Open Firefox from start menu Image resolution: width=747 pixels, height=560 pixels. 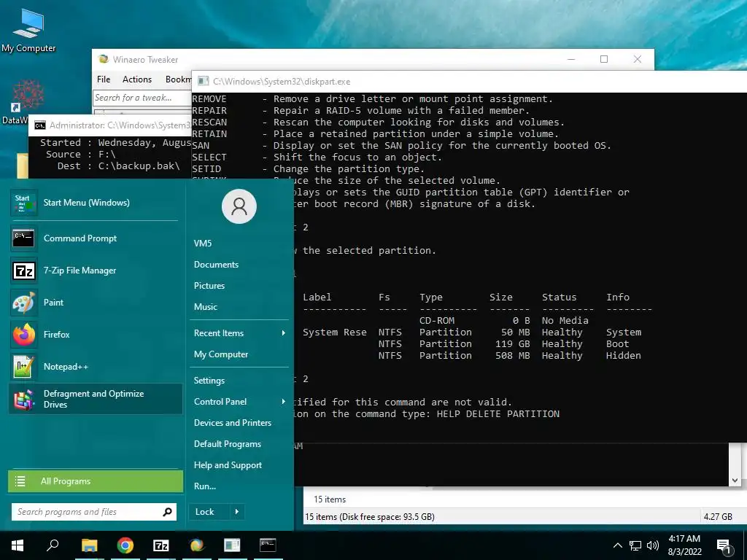click(x=95, y=335)
